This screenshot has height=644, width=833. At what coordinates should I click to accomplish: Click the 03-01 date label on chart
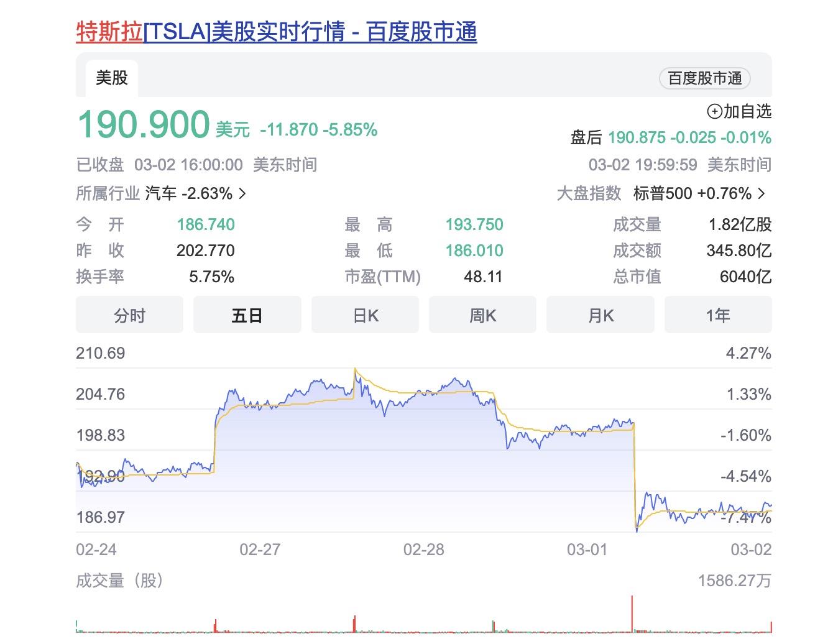pos(587,550)
